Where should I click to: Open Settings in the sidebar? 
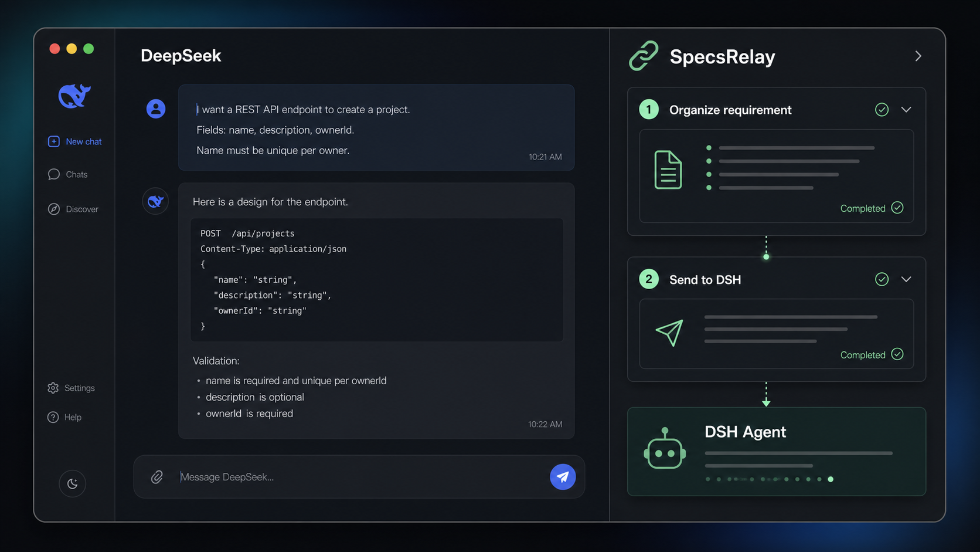point(71,388)
